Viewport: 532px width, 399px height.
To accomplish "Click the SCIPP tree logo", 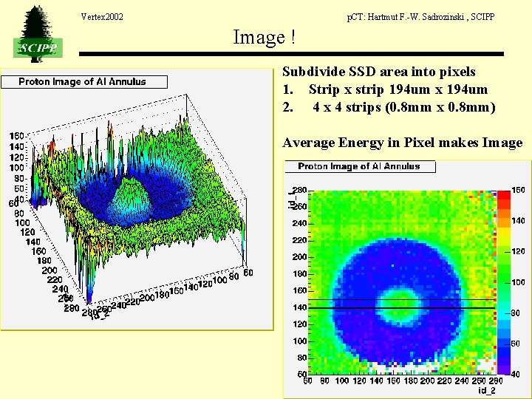I will 38,33.
